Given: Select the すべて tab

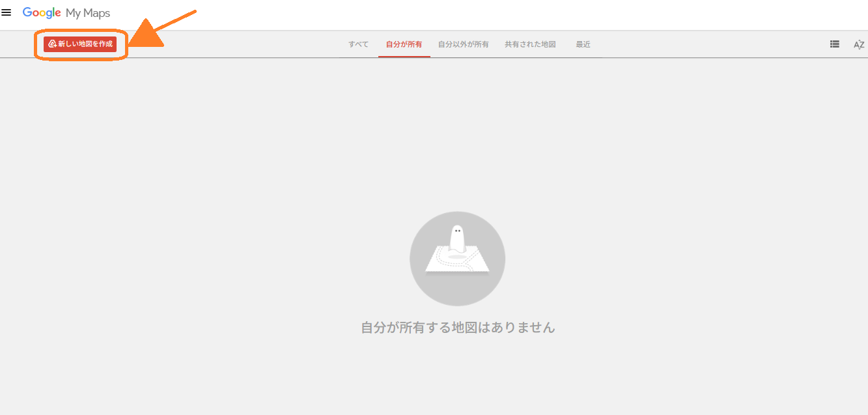Looking at the screenshot, I should [357, 44].
